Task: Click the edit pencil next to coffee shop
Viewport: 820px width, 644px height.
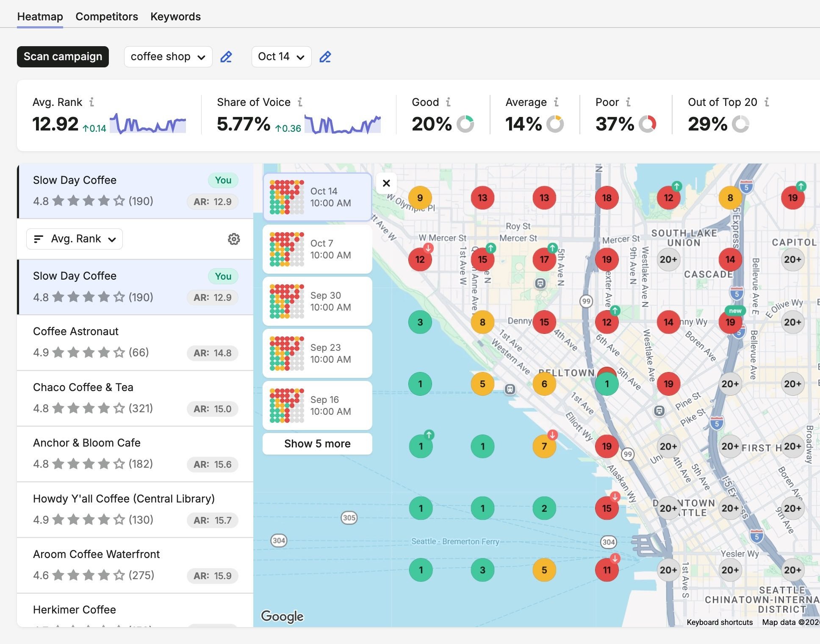Action: [226, 57]
